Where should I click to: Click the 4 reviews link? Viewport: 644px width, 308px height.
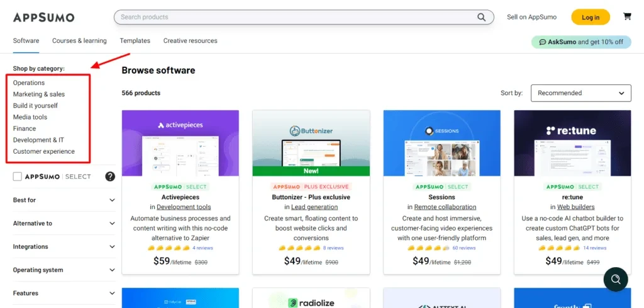tap(203, 248)
